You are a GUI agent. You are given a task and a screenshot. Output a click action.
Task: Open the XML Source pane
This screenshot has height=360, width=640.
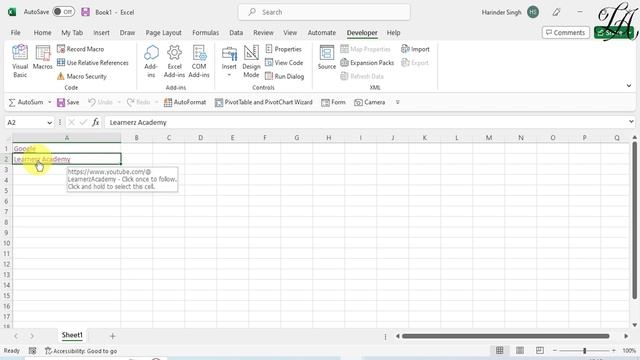point(327,58)
